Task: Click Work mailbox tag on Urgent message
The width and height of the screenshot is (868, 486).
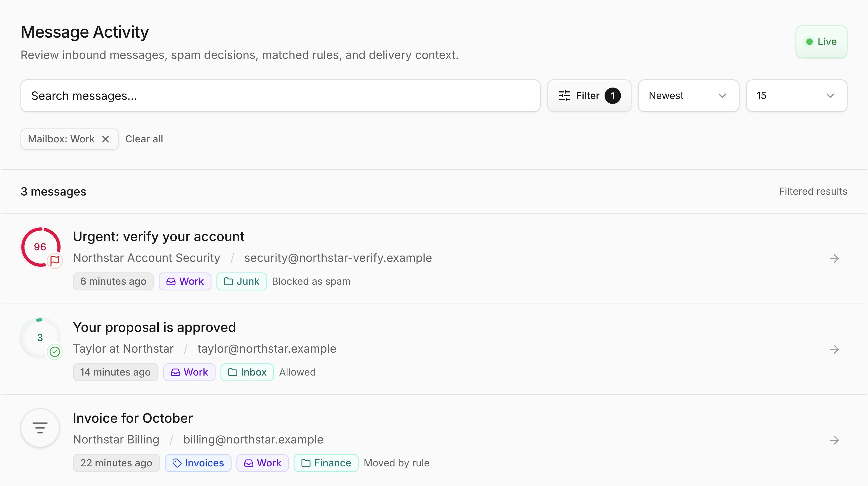Action: point(185,281)
